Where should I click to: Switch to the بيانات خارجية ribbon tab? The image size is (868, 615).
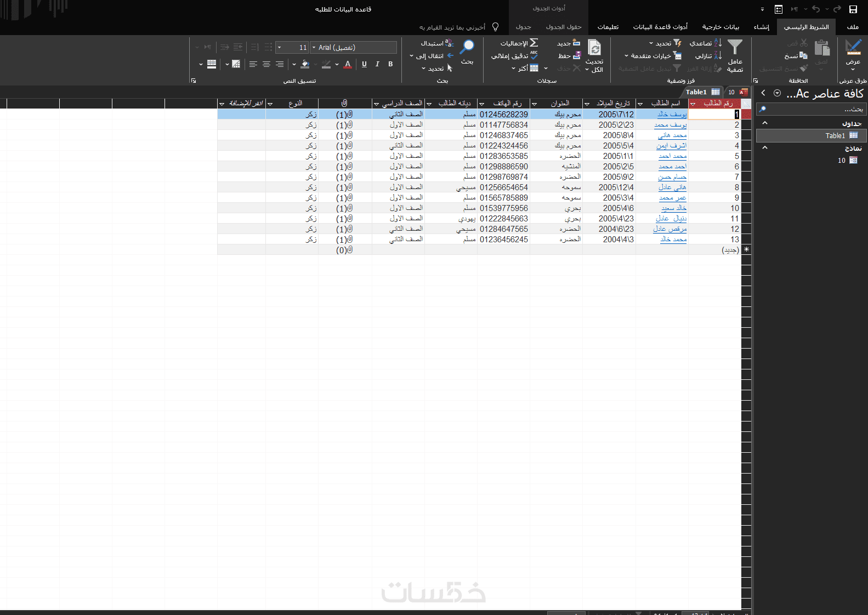click(721, 27)
